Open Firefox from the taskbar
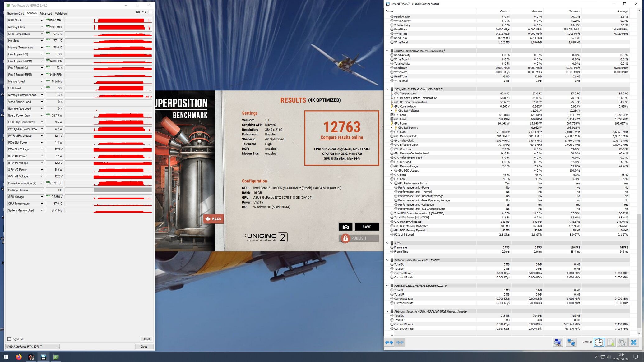The height and width of the screenshot is (362, 644). click(x=19, y=357)
